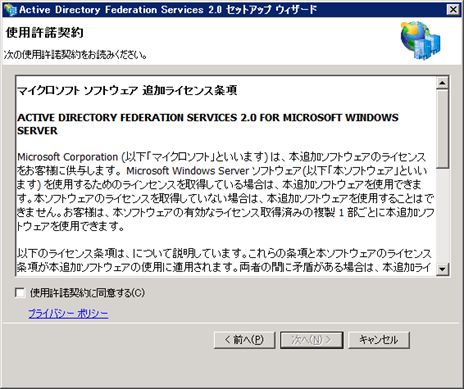Screen dimensions: 464x389
Task: Click the license text scroll up arrow
Action: tap(442, 82)
